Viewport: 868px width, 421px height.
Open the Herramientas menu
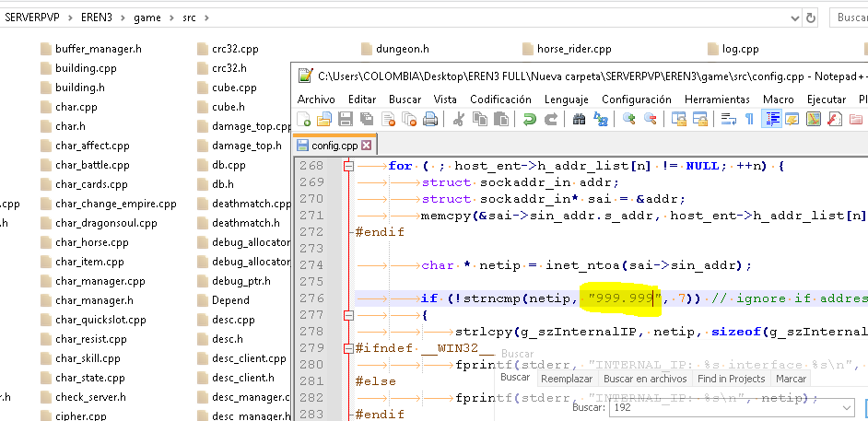click(x=717, y=99)
